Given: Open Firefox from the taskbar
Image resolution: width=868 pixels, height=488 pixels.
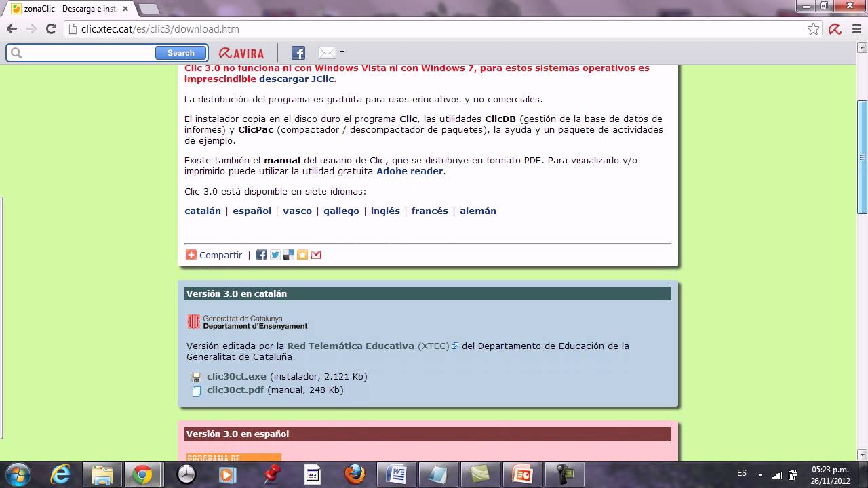Looking at the screenshot, I should pos(354,474).
